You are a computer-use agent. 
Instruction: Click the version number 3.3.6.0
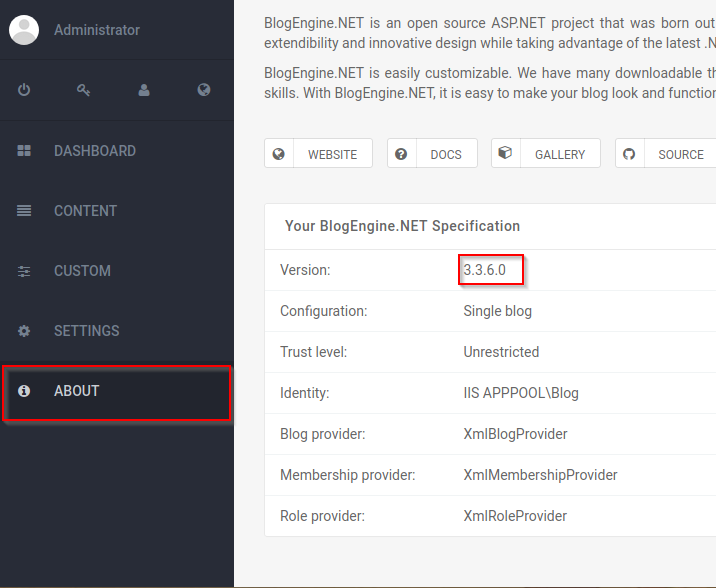485,270
